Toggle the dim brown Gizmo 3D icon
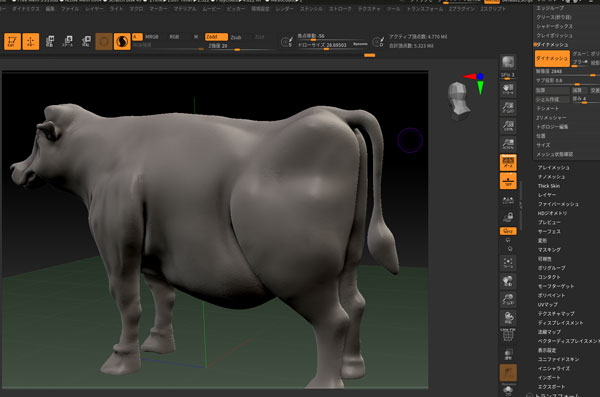 pos(104,41)
